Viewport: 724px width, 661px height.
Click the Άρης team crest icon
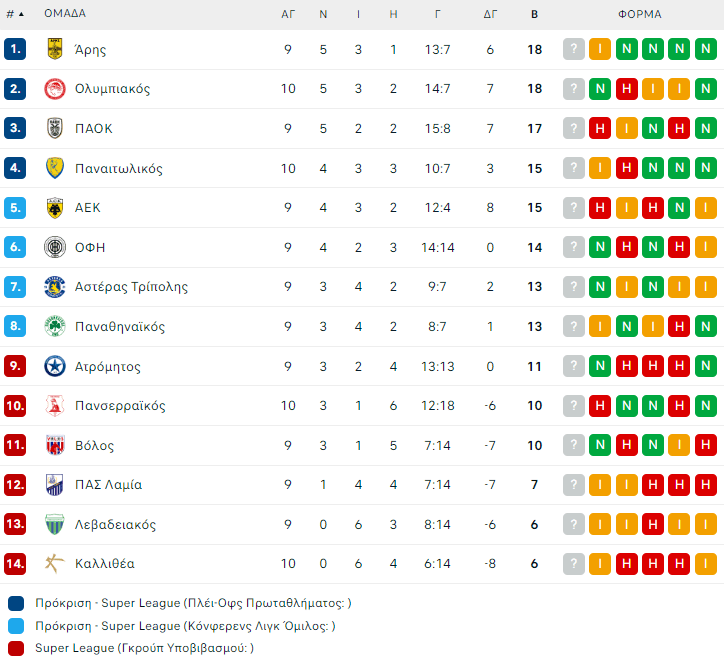(55, 49)
